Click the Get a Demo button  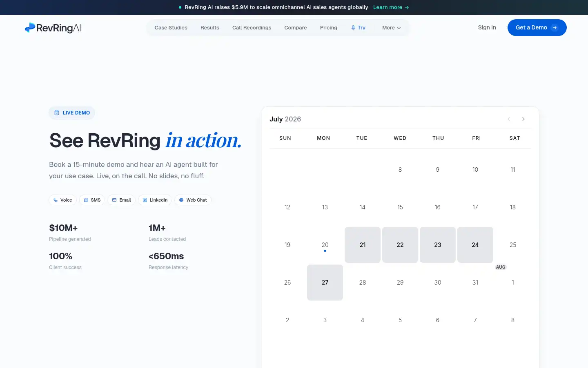[537, 27]
